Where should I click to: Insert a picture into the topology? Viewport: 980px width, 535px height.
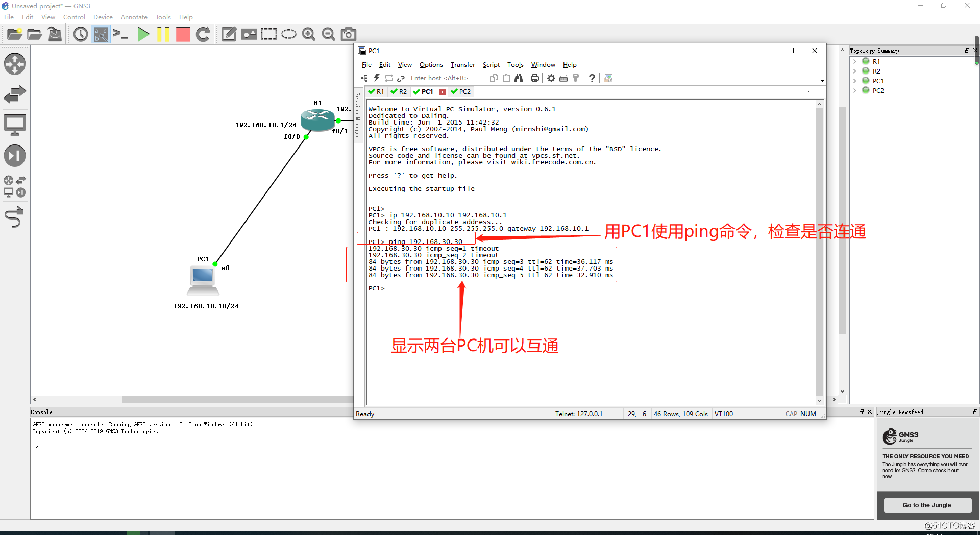tap(249, 34)
